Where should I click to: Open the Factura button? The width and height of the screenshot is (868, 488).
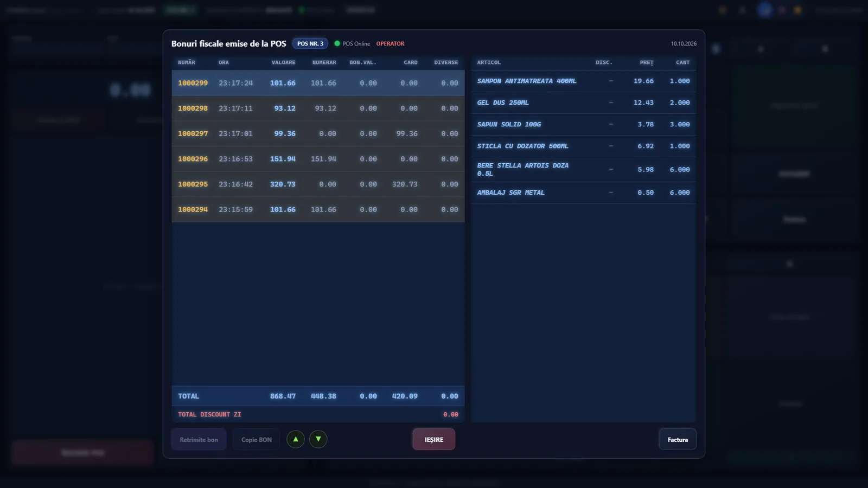678,439
